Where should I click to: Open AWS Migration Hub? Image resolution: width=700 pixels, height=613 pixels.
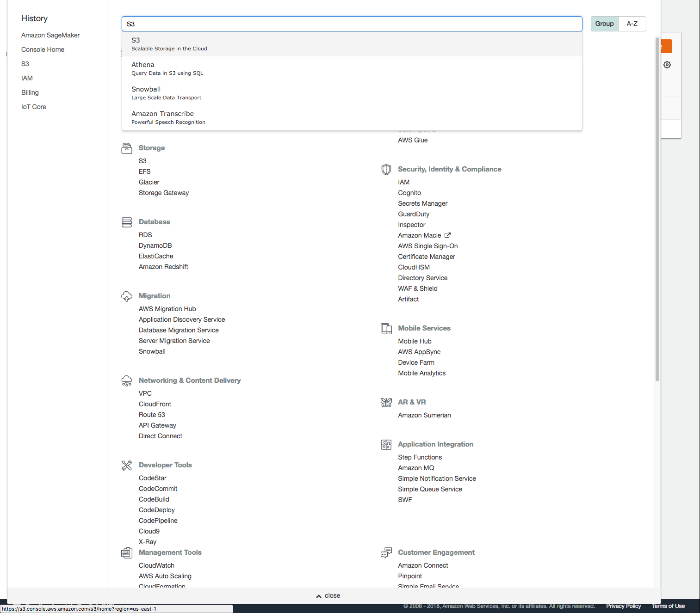167,309
